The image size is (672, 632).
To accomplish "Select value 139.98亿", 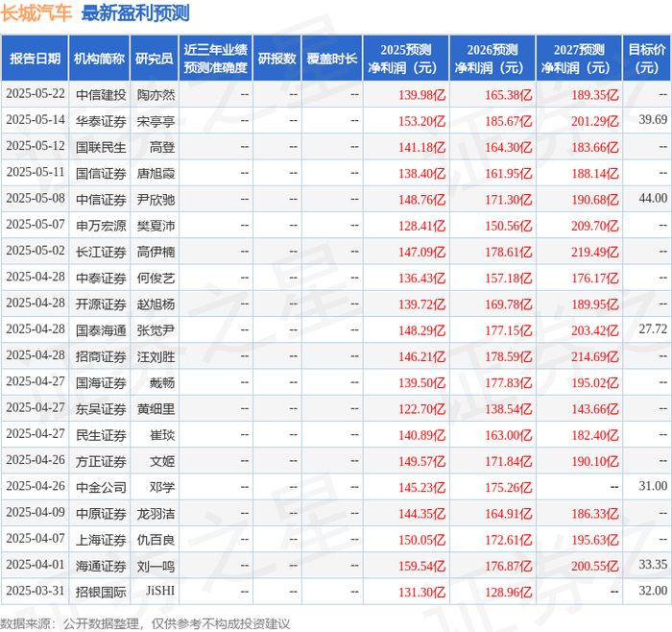I will tap(421, 95).
